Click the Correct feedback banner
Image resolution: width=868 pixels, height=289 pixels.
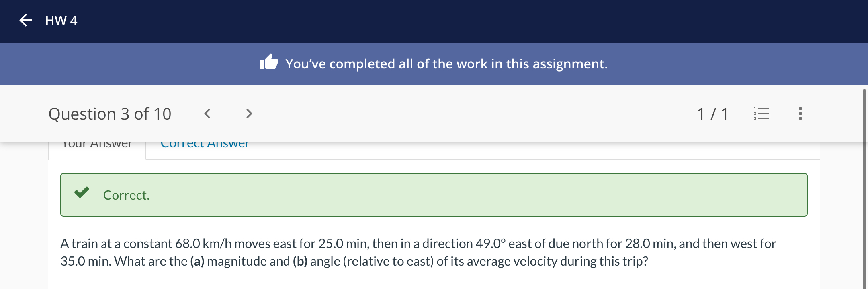tap(434, 195)
